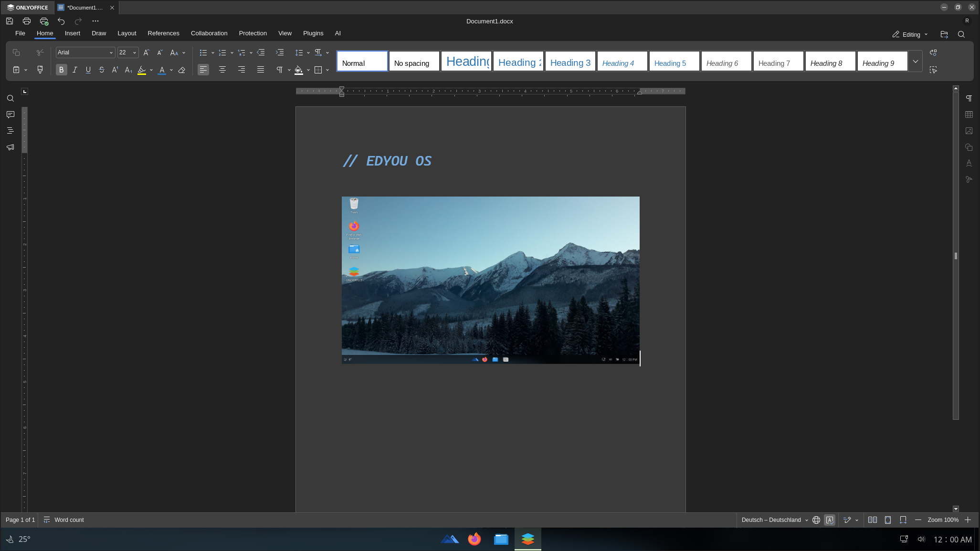This screenshot has height=551, width=980.
Task: Decrease paragraph indent
Action: point(261,52)
